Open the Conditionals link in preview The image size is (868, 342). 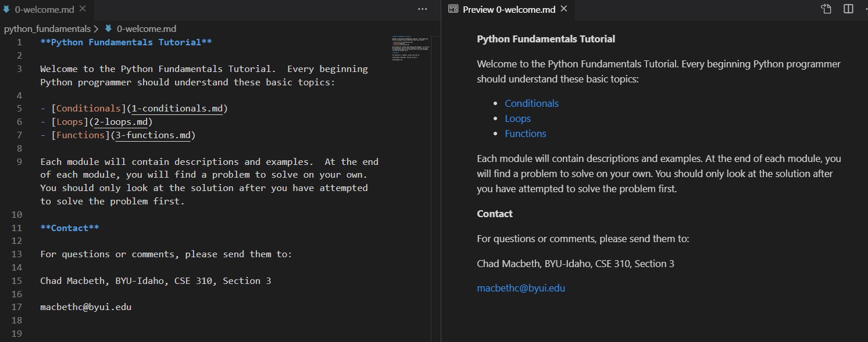click(531, 103)
